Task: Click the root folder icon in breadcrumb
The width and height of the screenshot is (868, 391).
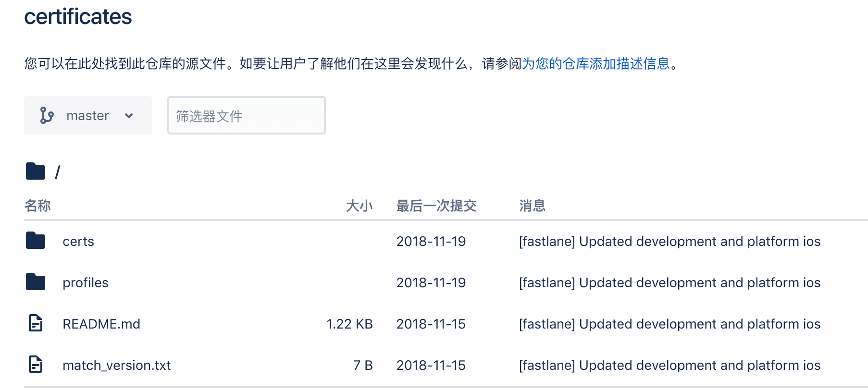Action: pos(35,171)
